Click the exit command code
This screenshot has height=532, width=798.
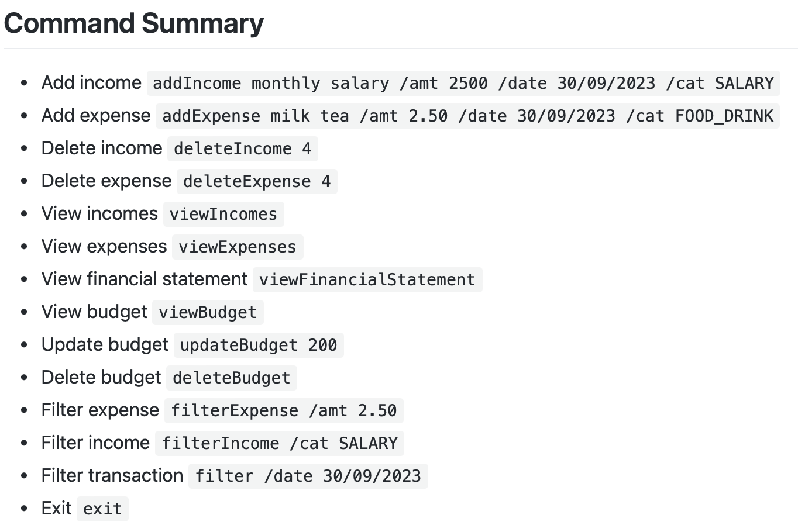tap(102, 509)
